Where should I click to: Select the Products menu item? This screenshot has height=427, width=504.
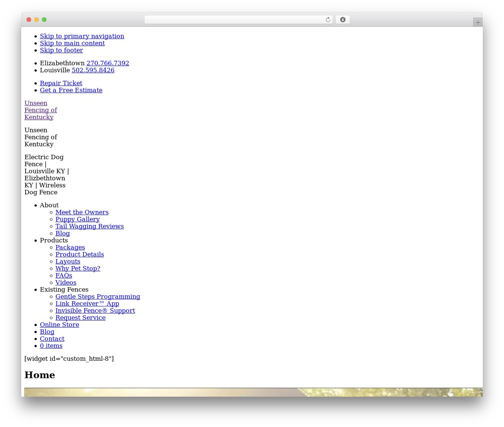(54, 241)
